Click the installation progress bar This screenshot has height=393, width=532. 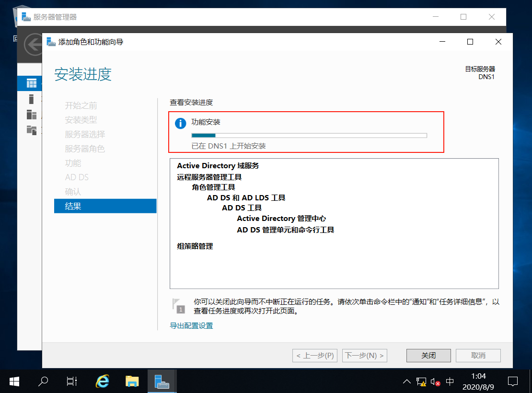click(309, 136)
